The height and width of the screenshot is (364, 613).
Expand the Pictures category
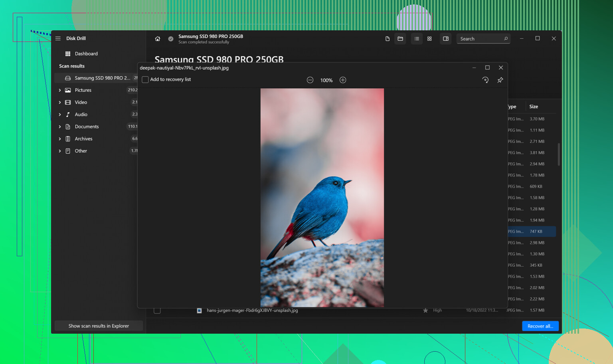(x=60, y=90)
